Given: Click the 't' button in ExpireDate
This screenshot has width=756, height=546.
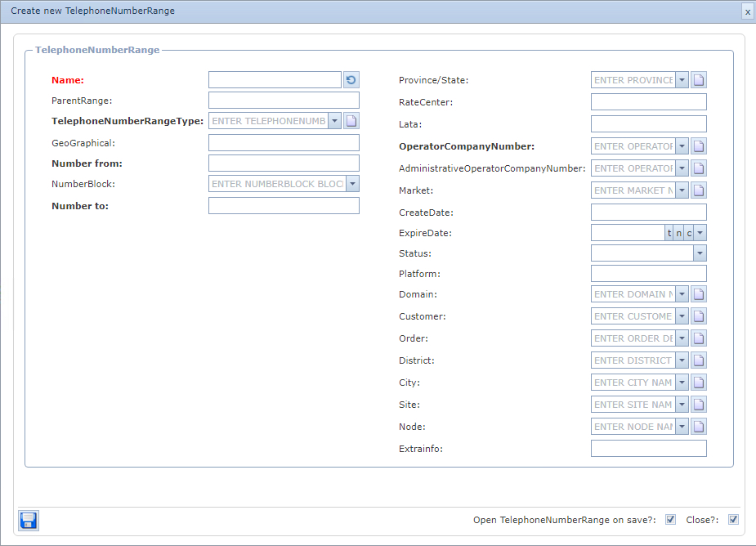Looking at the screenshot, I should (669, 233).
